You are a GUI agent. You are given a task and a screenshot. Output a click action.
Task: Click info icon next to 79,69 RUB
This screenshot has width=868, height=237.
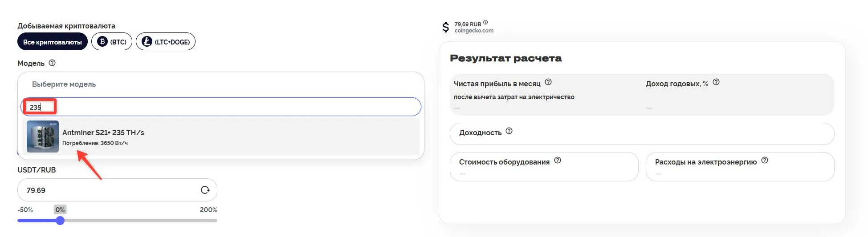[x=485, y=22]
